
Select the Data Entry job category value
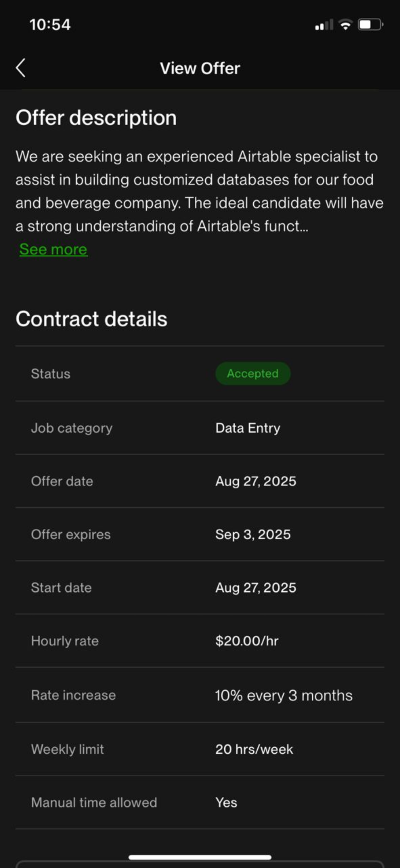248,428
